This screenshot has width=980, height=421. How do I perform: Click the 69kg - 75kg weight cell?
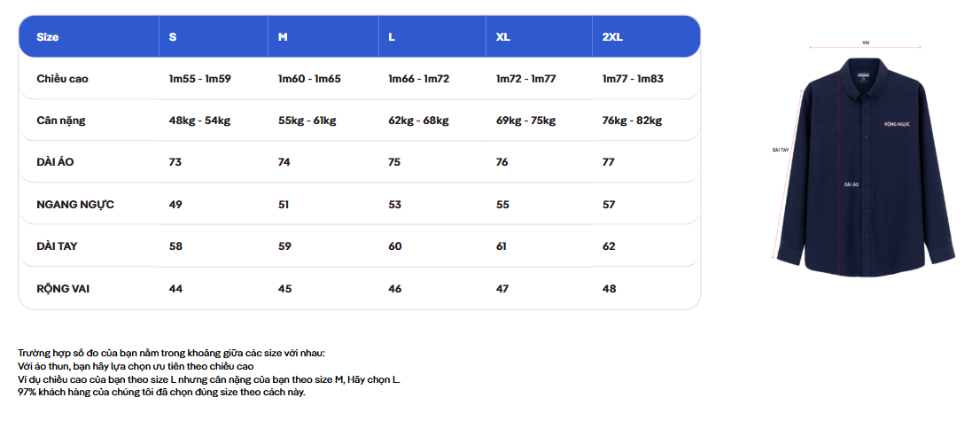pos(525,121)
